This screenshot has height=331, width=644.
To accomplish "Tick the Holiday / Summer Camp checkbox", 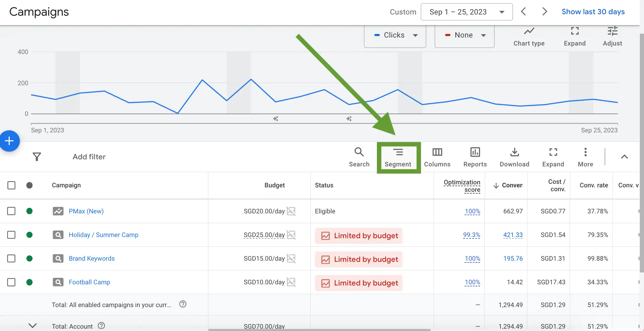I will pyautogui.click(x=11, y=235).
